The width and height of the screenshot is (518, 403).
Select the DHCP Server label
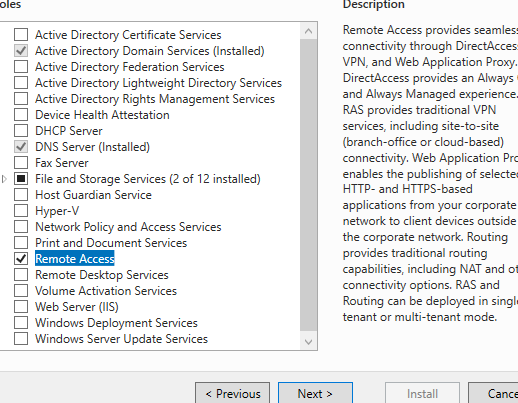69,131
